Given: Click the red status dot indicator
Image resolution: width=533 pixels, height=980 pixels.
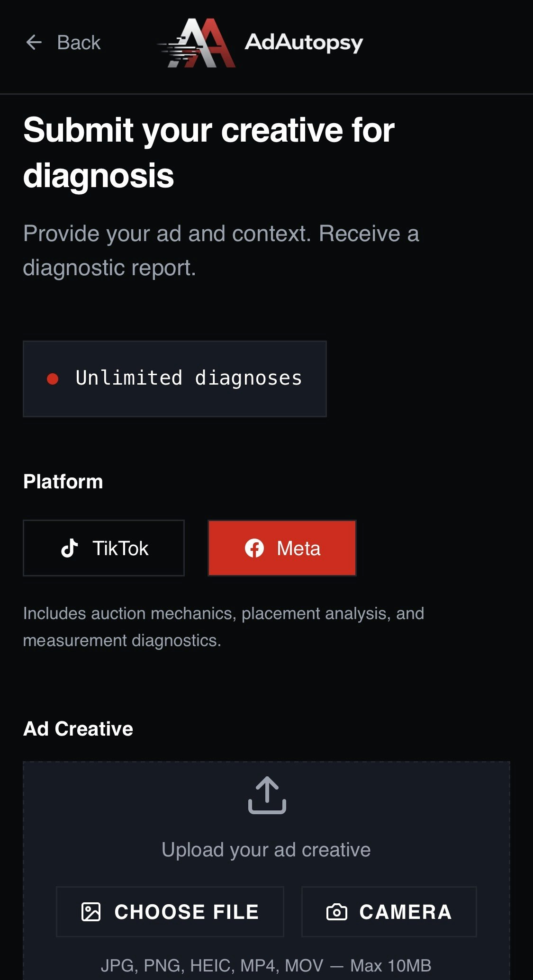Looking at the screenshot, I should point(54,378).
